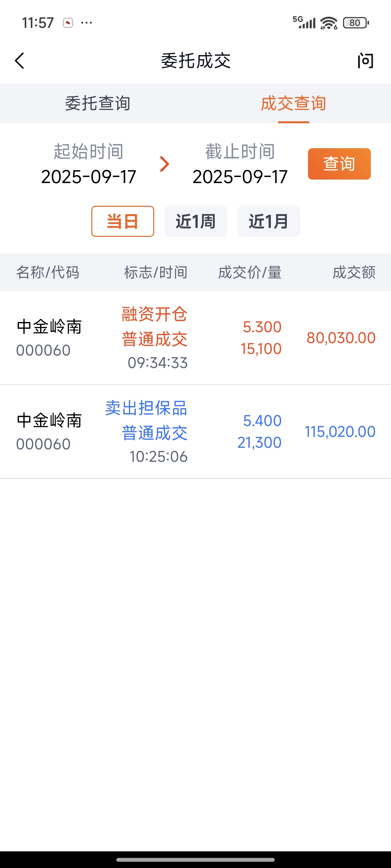Switch to the 成交查询 tab

click(x=293, y=103)
